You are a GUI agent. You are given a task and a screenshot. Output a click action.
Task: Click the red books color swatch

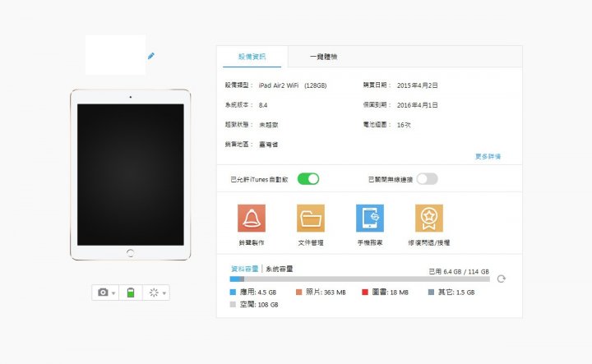[365, 292]
